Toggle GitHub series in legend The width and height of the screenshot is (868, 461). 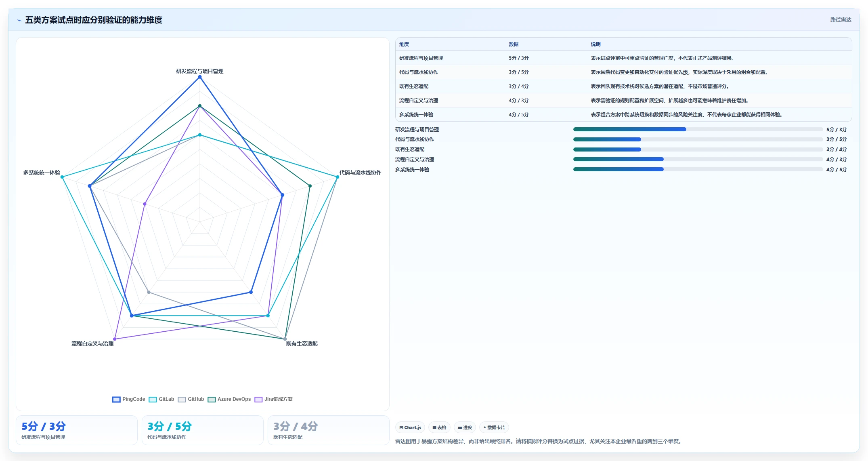click(x=191, y=399)
